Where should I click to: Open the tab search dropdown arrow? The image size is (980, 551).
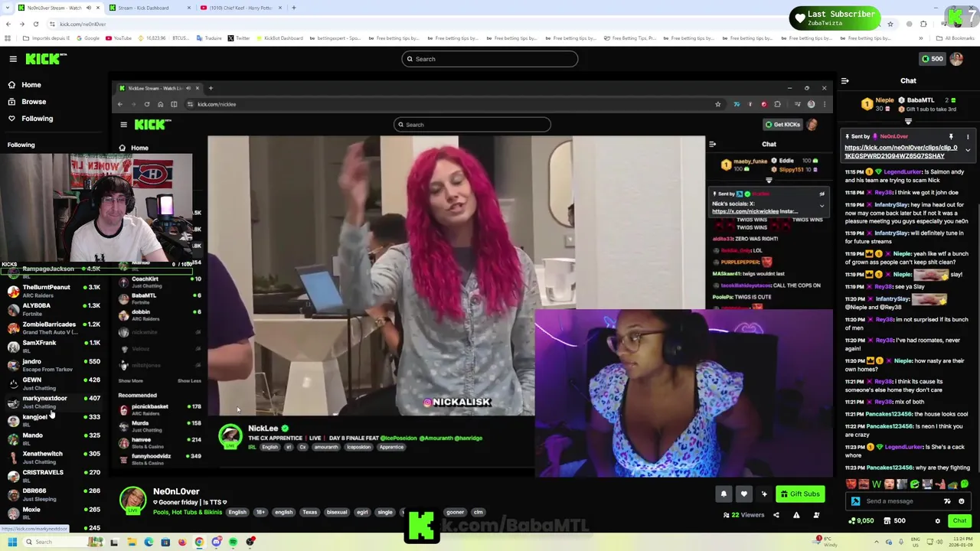(x=7, y=8)
